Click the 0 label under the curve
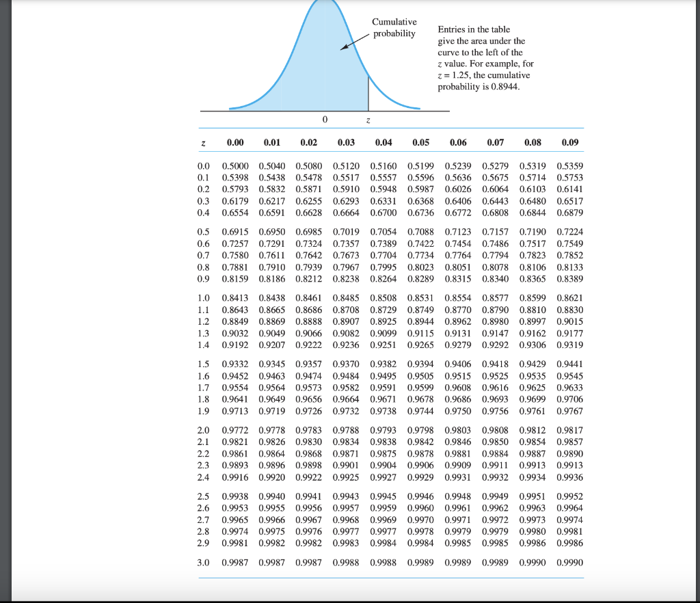Viewport: 700px width, 603px height. (323, 120)
